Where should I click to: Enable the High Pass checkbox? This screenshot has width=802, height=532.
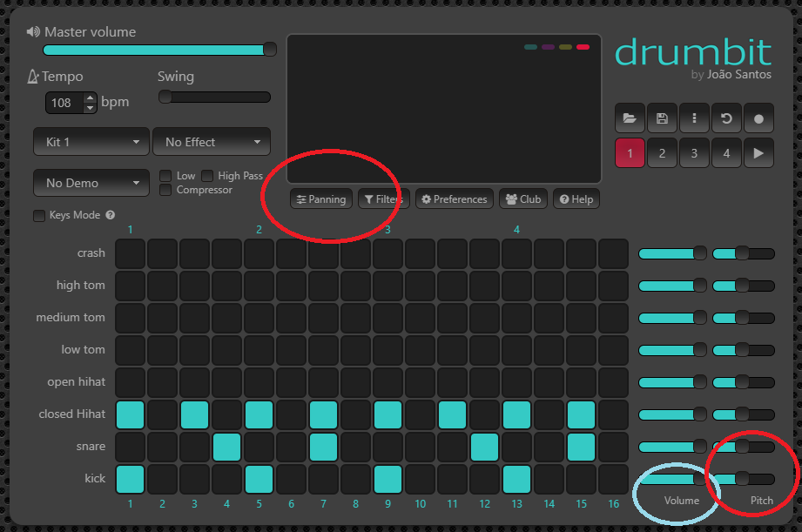click(208, 176)
